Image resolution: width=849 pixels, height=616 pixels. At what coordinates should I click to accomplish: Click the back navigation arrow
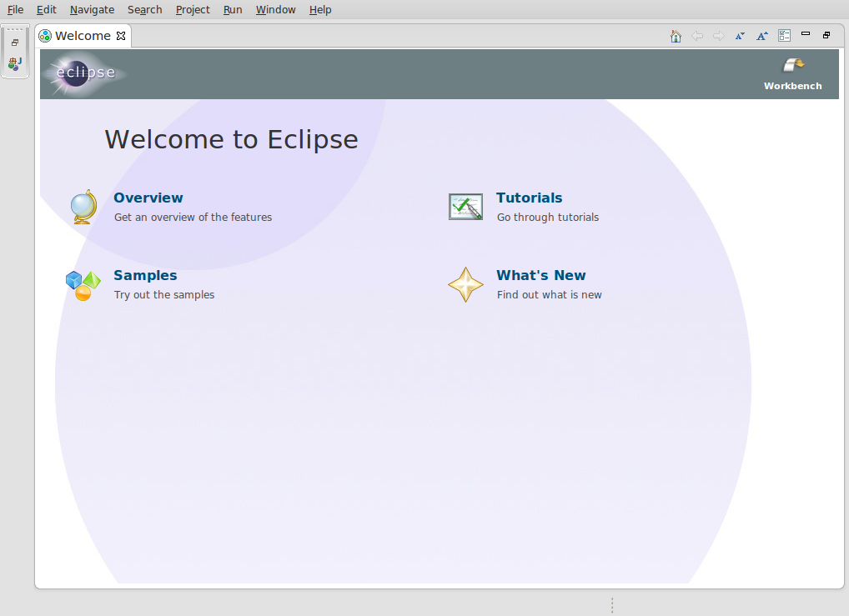click(697, 36)
